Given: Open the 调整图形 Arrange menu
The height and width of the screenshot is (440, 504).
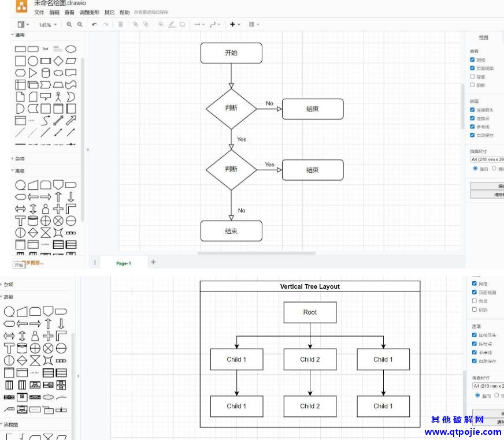Looking at the screenshot, I should point(90,12).
